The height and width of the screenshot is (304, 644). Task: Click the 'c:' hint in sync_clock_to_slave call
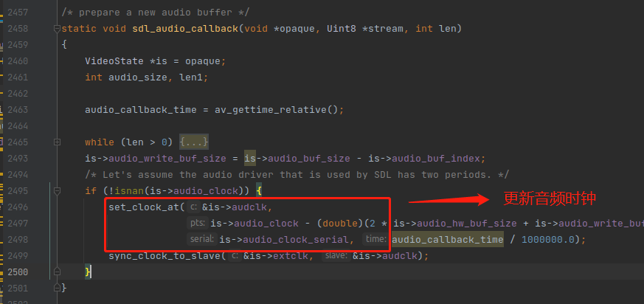[235, 255]
